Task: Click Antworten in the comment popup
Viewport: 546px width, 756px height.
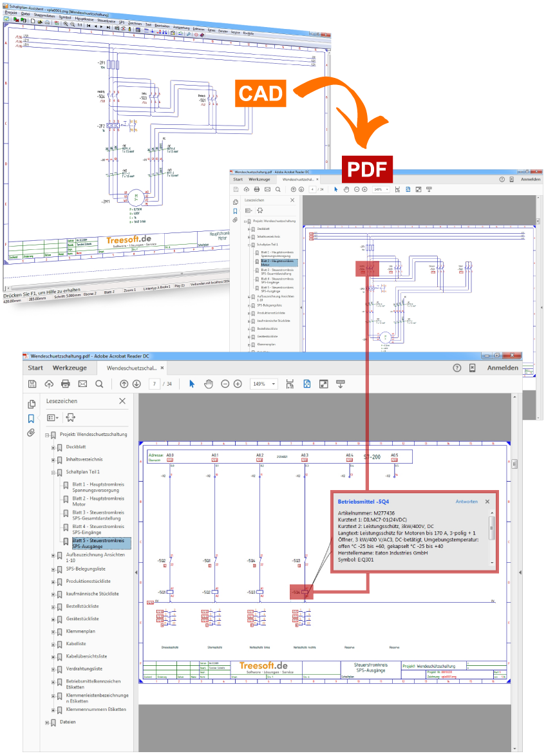Action: 466,502
